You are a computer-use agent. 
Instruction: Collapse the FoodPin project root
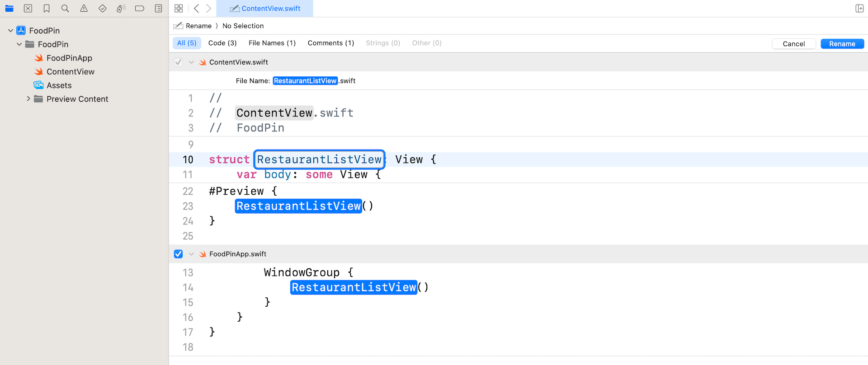(10, 31)
